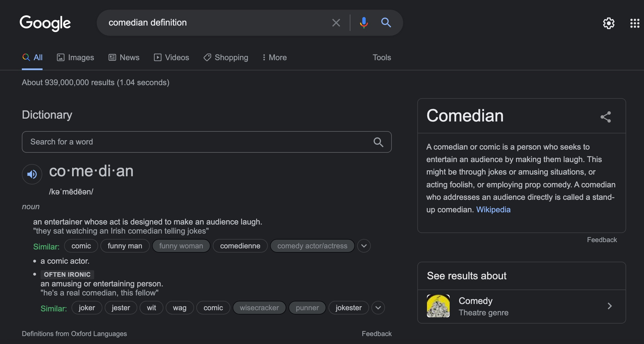The image size is (644, 344).
Task: Clear the search query with the X icon
Action: [336, 22]
